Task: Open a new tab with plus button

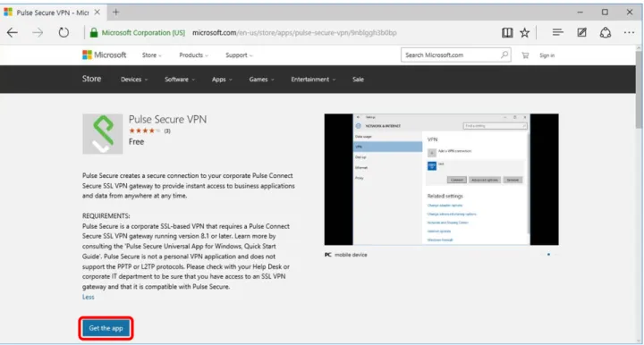Action: tap(115, 13)
